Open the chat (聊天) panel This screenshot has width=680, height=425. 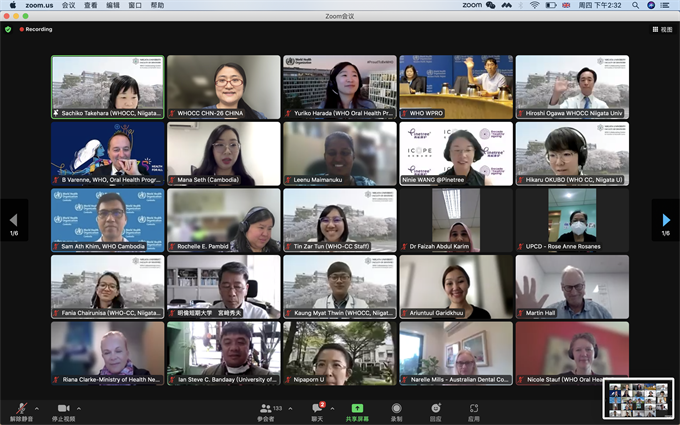click(316, 410)
